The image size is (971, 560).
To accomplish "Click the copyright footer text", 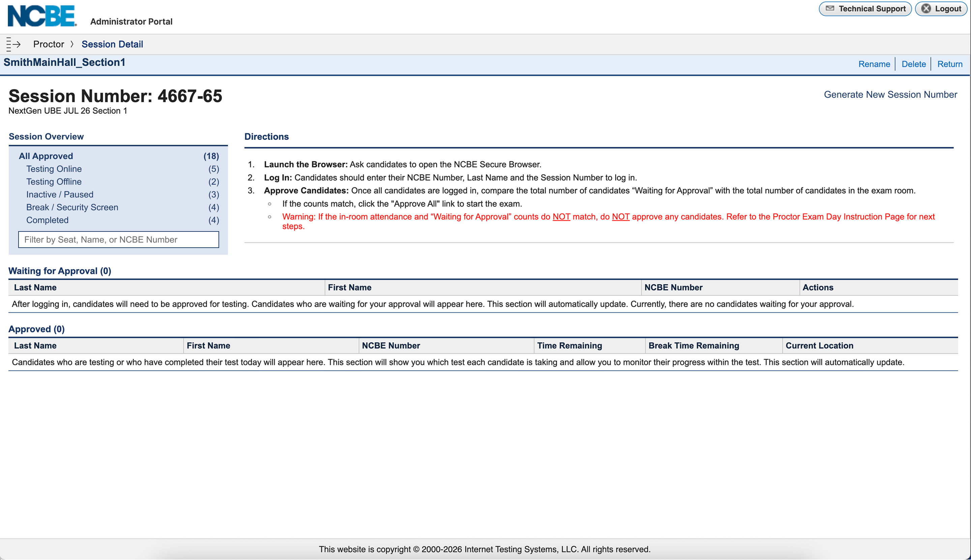I will (x=484, y=549).
